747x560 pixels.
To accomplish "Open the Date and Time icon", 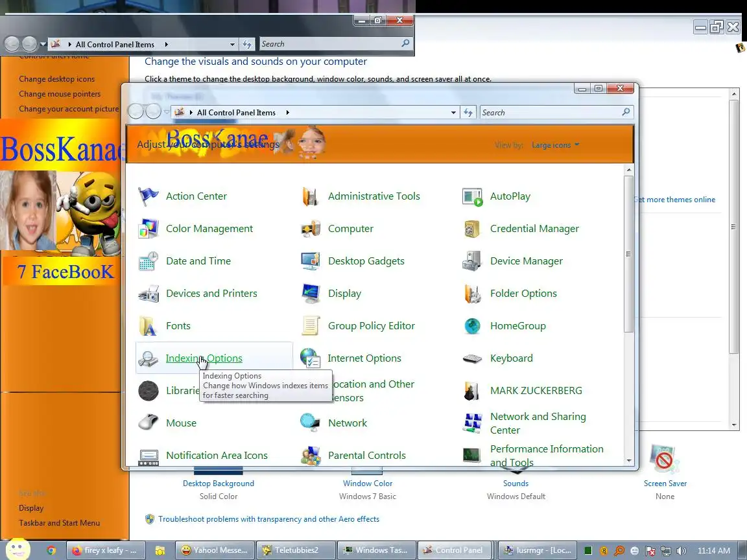I will (x=148, y=261).
